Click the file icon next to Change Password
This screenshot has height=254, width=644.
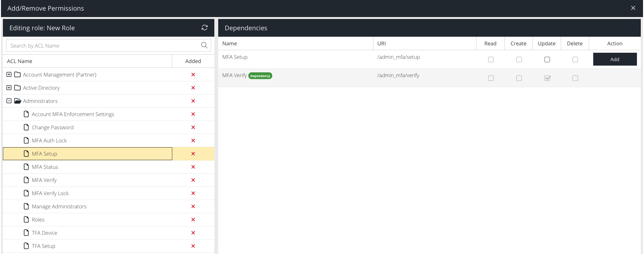26,127
